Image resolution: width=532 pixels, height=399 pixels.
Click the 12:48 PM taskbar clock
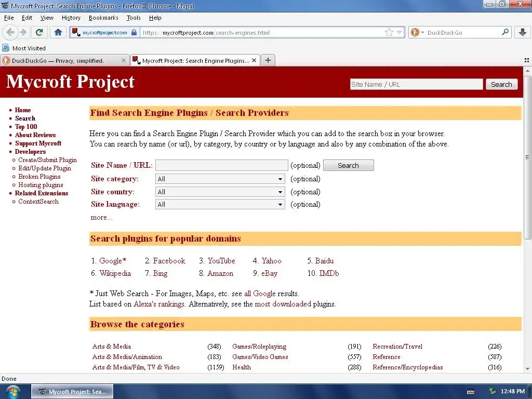point(513,392)
